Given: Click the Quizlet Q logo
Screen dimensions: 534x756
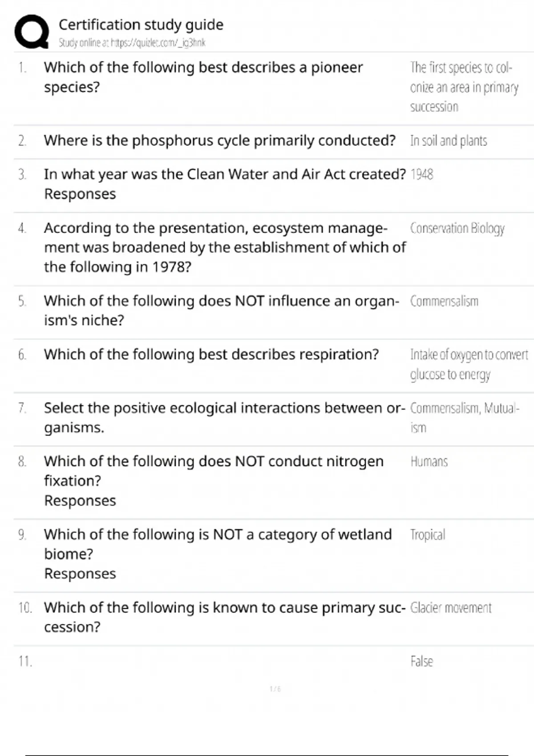Looking at the screenshot, I should (32, 32).
